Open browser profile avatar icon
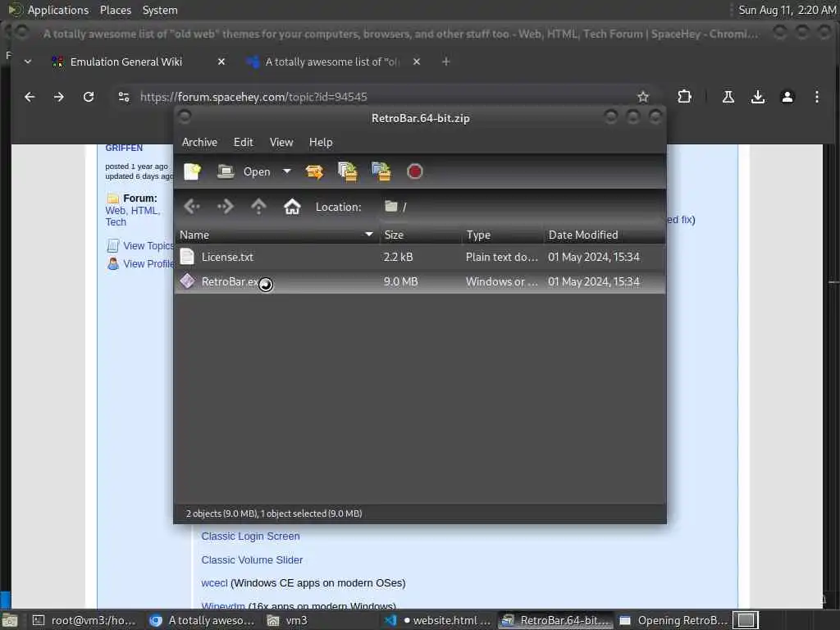The height and width of the screenshot is (630, 840). point(787,97)
